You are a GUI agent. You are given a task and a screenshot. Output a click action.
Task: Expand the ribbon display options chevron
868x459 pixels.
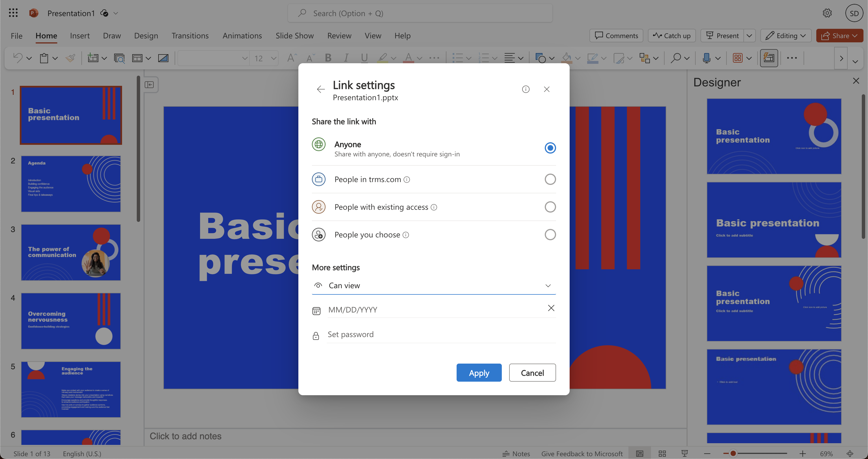tap(855, 61)
